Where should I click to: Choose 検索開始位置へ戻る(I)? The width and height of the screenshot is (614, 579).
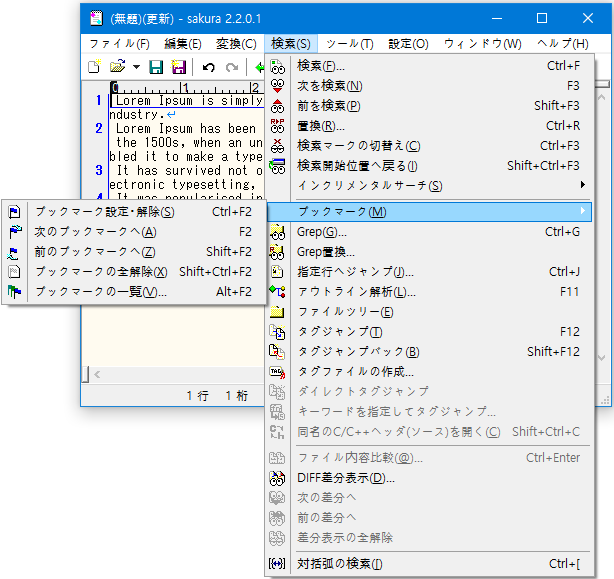point(430,166)
